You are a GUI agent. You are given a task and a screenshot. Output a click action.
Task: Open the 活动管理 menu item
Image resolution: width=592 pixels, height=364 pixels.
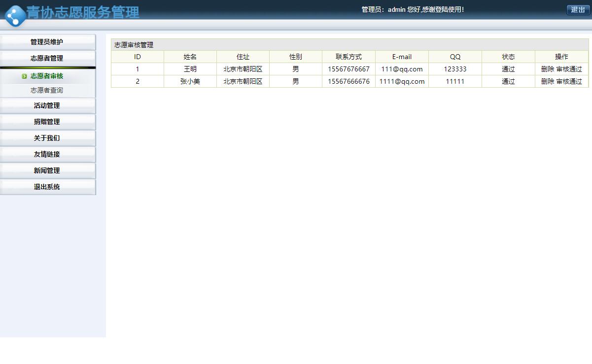click(47, 105)
